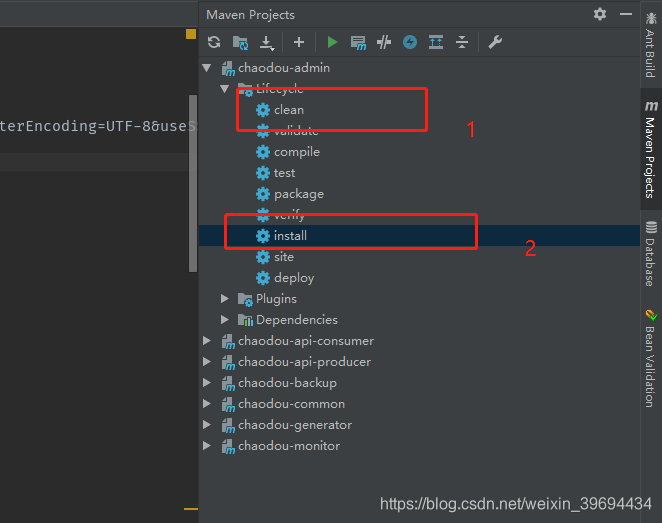Viewport: 662px width, 523px height.
Task: Click gear icon beside package goal
Action: pyautogui.click(x=263, y=194)
